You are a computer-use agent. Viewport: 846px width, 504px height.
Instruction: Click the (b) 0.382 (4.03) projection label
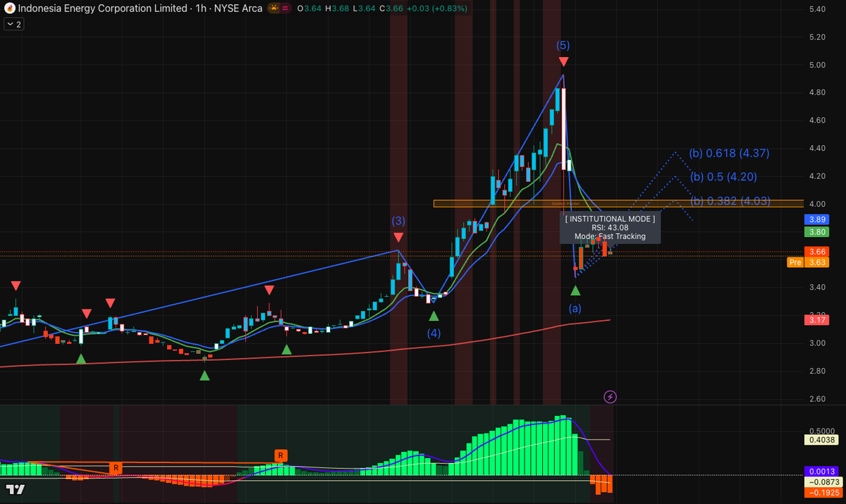(729, 200)
